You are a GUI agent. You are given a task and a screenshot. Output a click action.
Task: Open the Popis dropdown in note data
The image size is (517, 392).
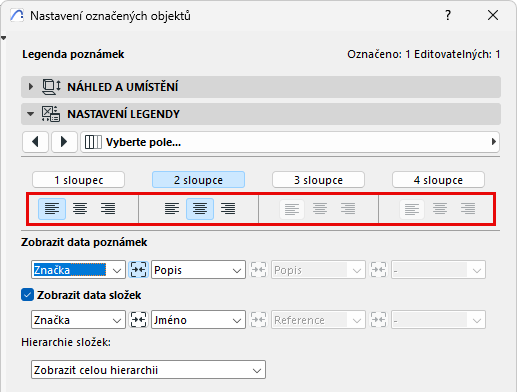[x=198, y=270]
